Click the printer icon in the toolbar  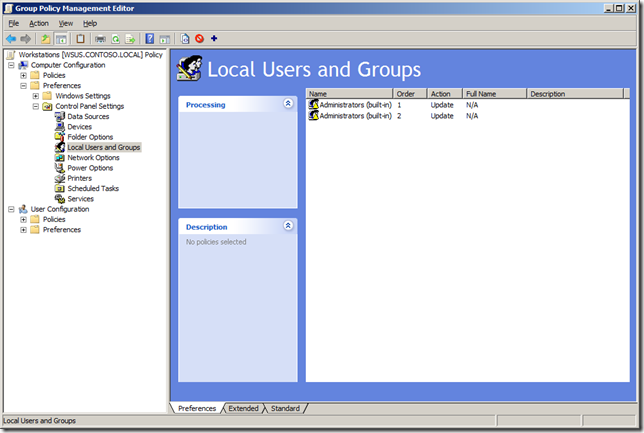[x=100, y=39]
